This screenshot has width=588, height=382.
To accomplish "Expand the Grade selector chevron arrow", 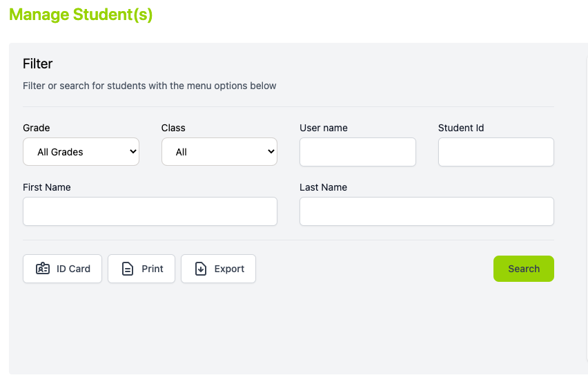I will point(133,151).
